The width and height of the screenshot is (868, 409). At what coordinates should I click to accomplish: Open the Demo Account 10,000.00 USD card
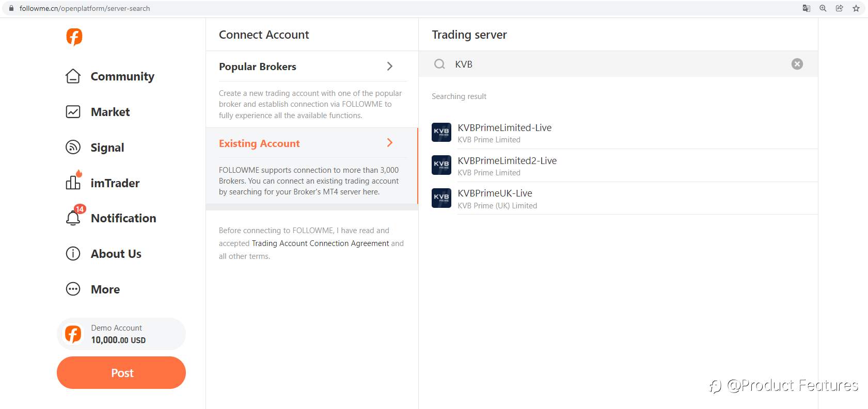(121, 334)
